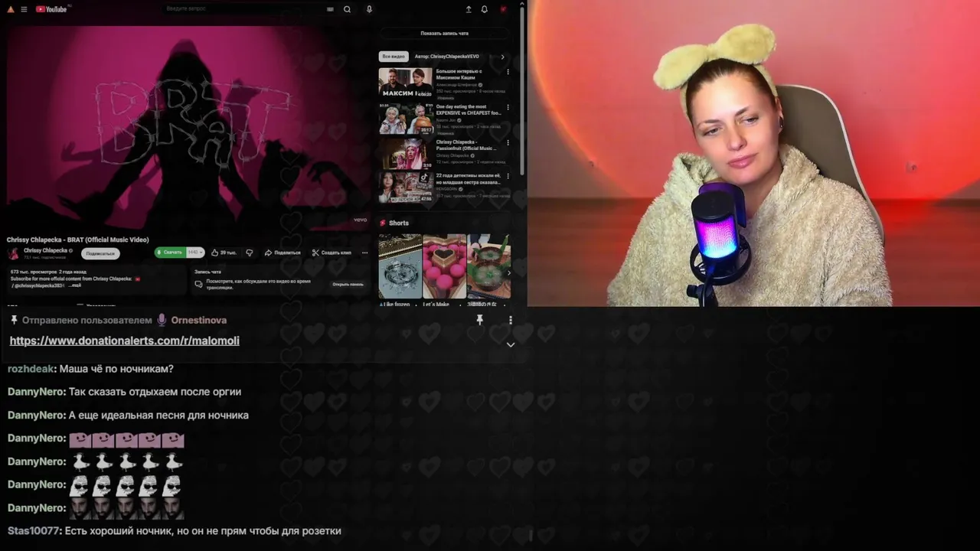
Task: Click the orange triangle extension icon
Action: tap(11, 9)
